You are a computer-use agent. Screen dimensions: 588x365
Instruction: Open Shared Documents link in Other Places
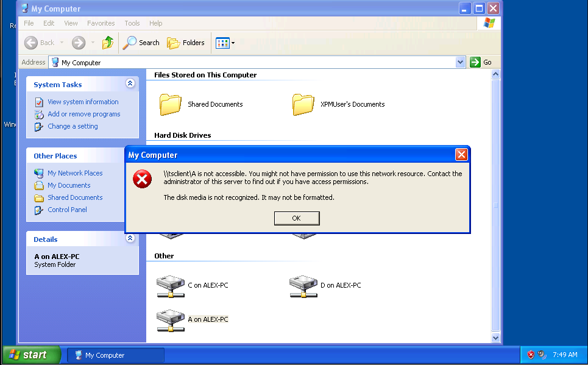(x=75, y=197)
